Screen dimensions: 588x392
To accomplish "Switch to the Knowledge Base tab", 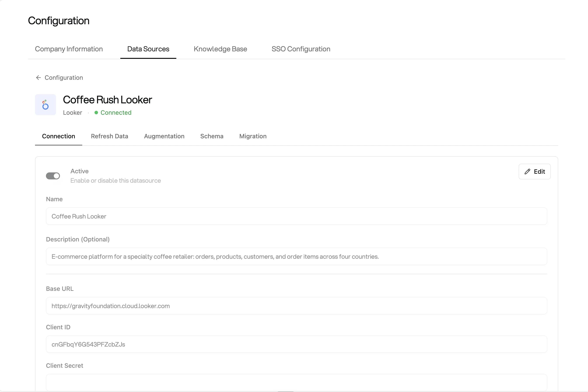I will coord(220,49).
